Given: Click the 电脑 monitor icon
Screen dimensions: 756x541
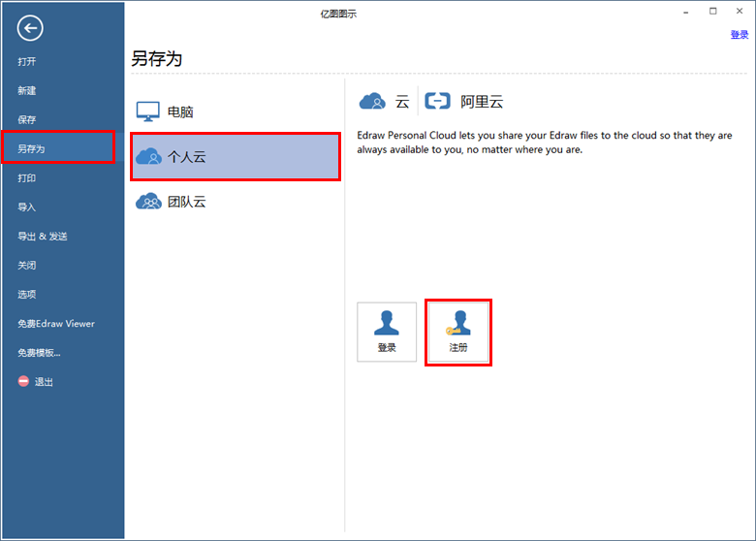Looking at the screenshot, I should pyautogui.click(x=147, y=111).
